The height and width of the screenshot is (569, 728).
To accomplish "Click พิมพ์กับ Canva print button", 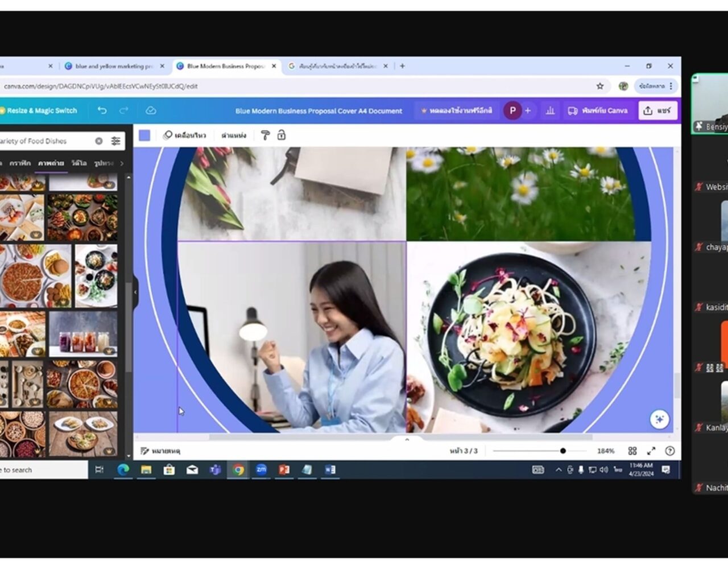I will tap(598, 110).
